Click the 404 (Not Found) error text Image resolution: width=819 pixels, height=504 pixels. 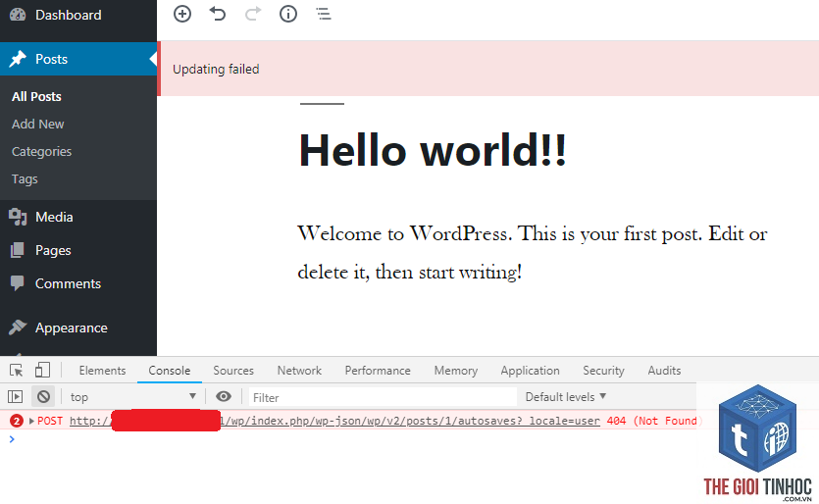[653, 421]
